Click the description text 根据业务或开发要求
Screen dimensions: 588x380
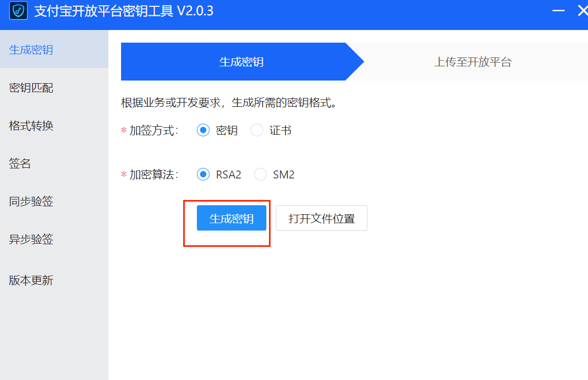[229, 102]
